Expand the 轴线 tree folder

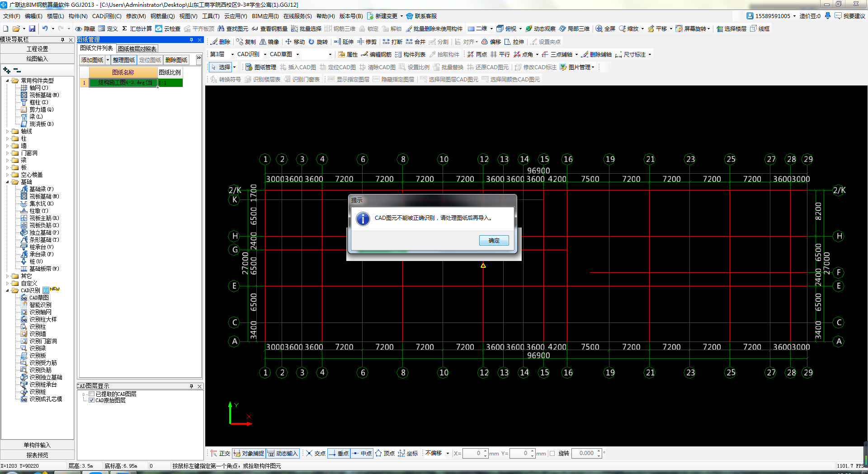point(7,131)
